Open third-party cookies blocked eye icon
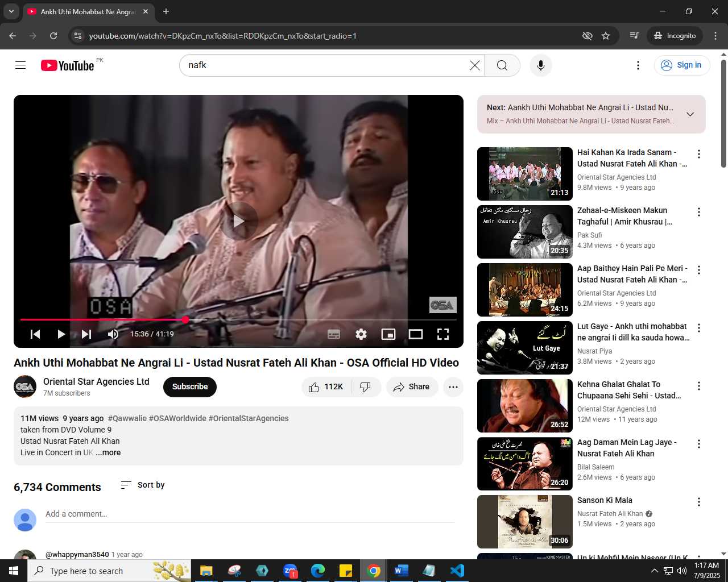Viewport: 728px width, 582px height. [588, 36]
